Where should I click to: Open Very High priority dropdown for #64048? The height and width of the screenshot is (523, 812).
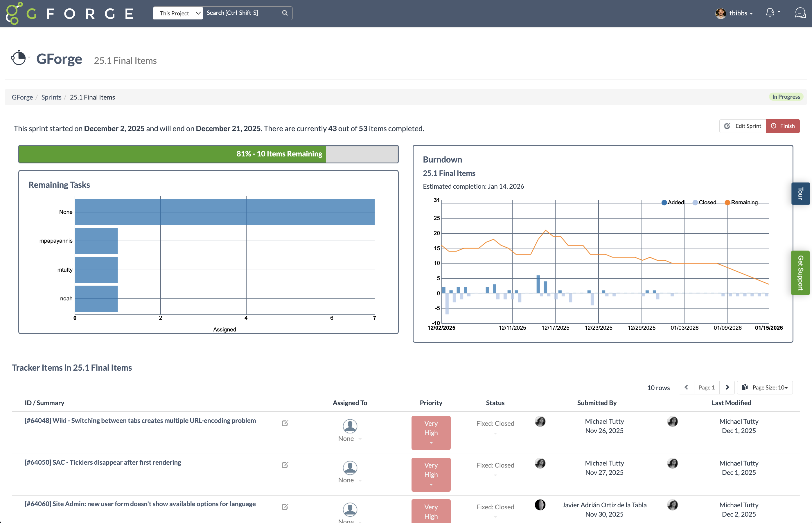tap(431, 433)
